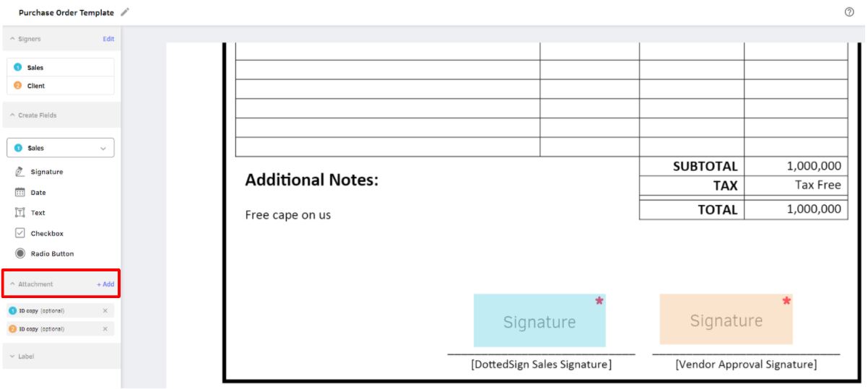Screen dimensions: 868x389
Task: Open the Sales signer dropdown
Action: pyautogui.click(x=61, y=148)
